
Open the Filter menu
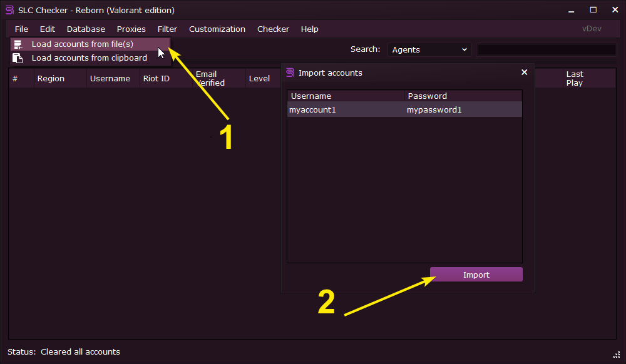(167, 29)
